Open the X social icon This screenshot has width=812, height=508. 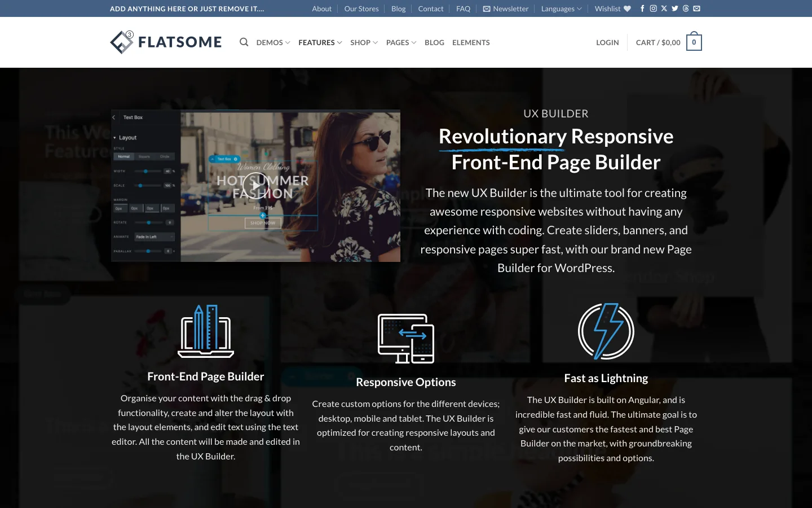pos(664,8)
